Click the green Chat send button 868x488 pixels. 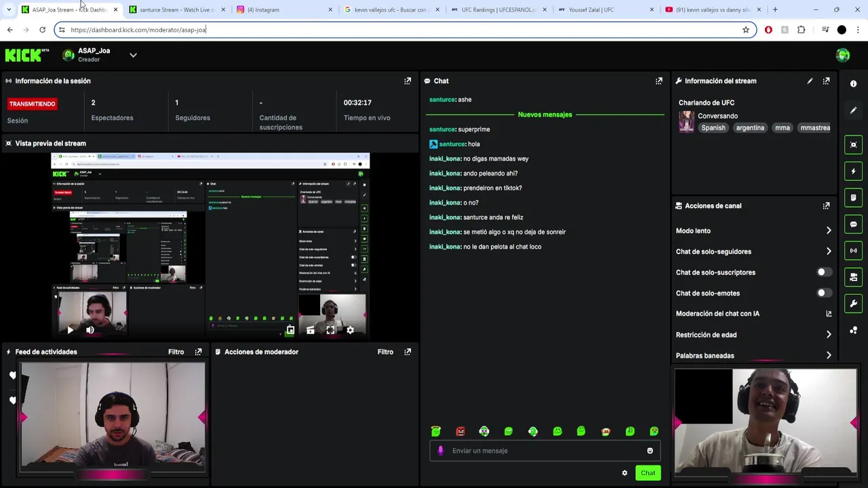(x=648, y=473)
